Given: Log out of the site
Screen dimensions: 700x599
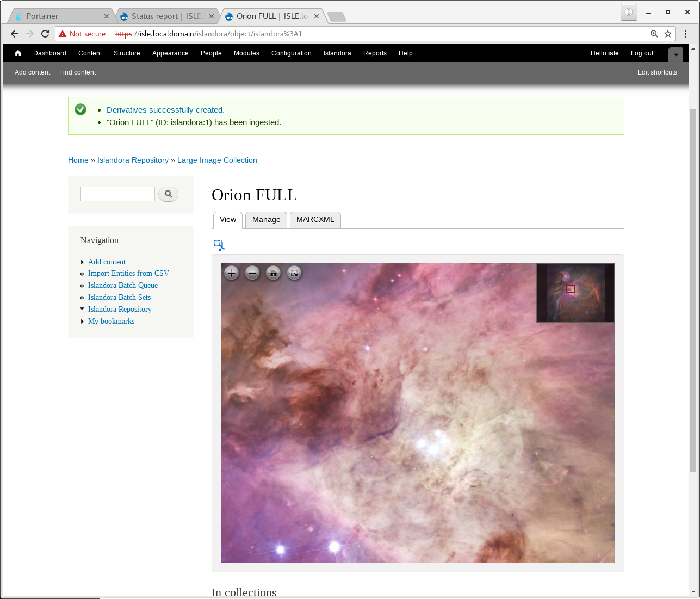Looking at the screenshot, I should (642, 53).
